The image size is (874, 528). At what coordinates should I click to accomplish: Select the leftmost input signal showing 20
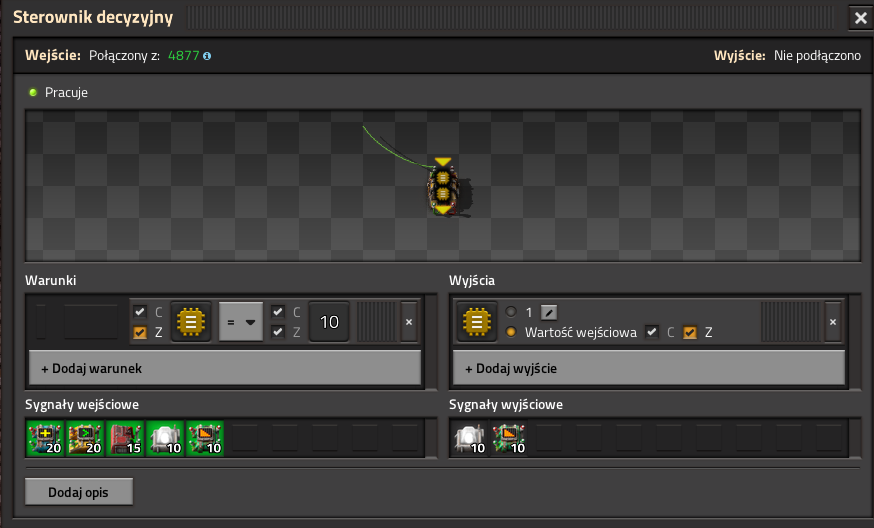pyautogui.click(x=44, y=438)
